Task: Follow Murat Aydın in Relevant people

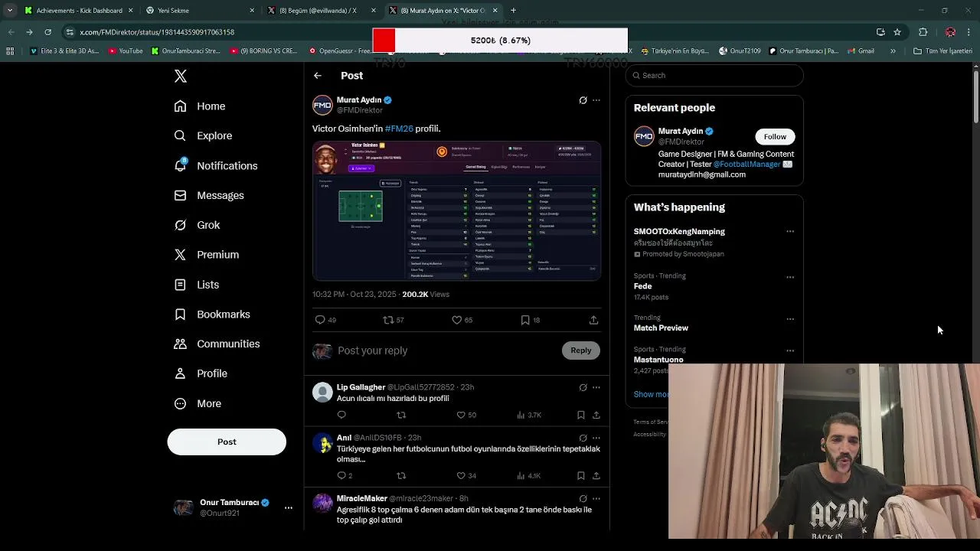Action: pyautogui.click(x=775, y=136)
